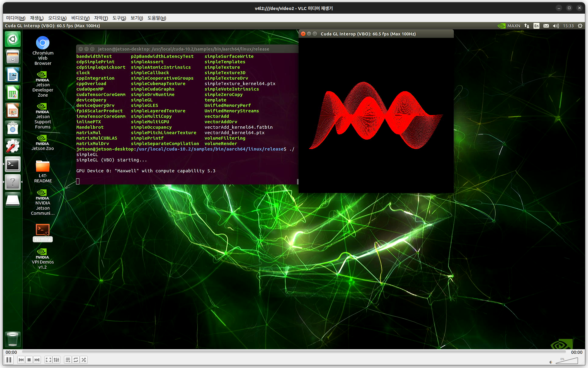Screen dimensions: 588x368
Task: Click 'bandwidthTest' in the terminal listing
Action: pyautogui.click(x=94, y=56)
